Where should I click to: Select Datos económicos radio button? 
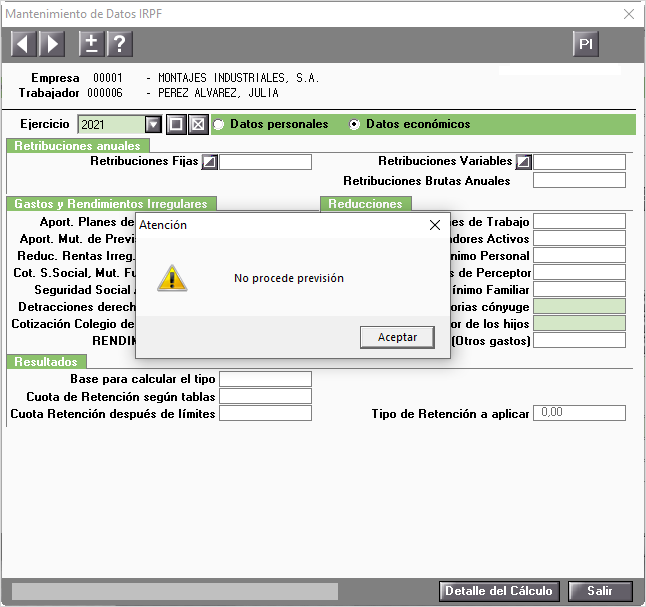[x=354, y=124]
